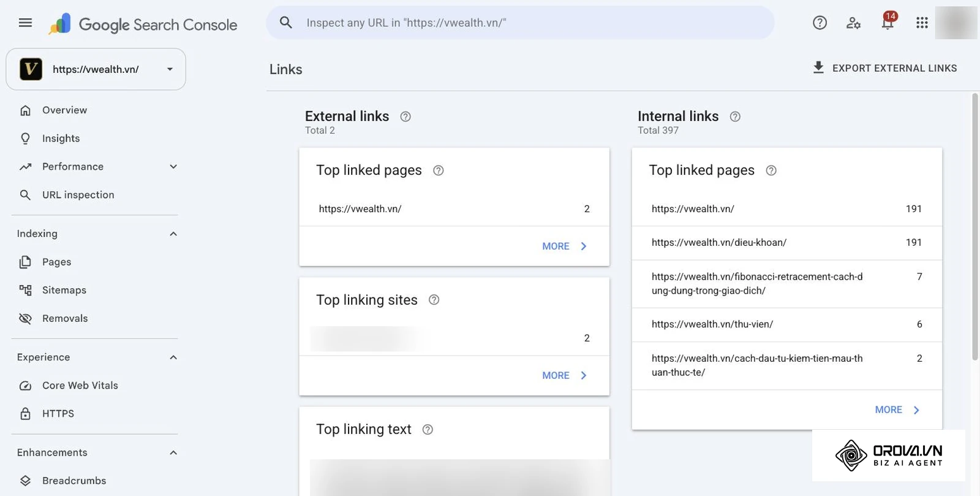This screenshot has width=980, height=496.
Task: Click the page vertical scrollbar
Action: coord(975,227)
